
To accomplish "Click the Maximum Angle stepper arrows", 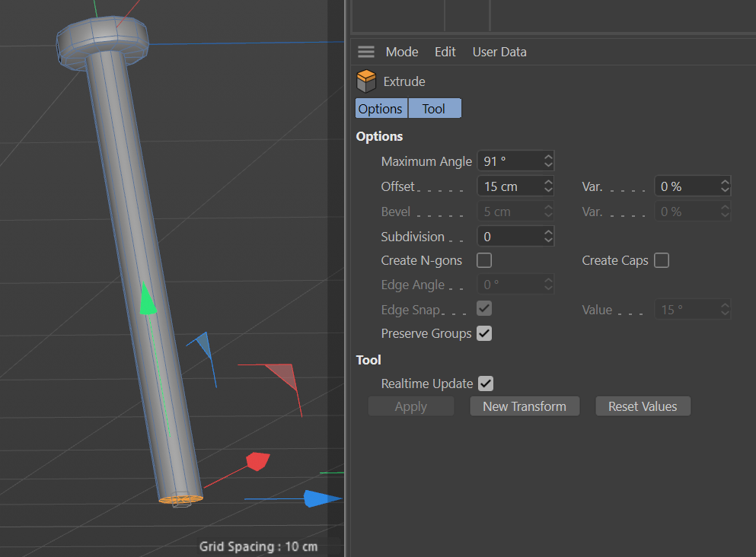I will (x=548, y=161).
